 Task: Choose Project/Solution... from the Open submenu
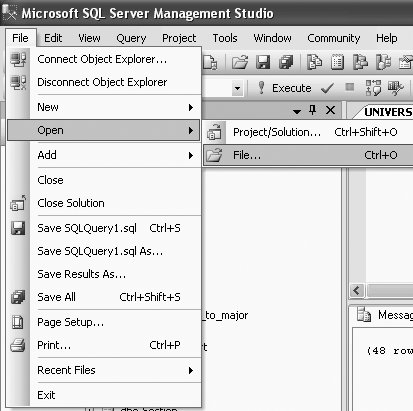[x=308, y=132]
